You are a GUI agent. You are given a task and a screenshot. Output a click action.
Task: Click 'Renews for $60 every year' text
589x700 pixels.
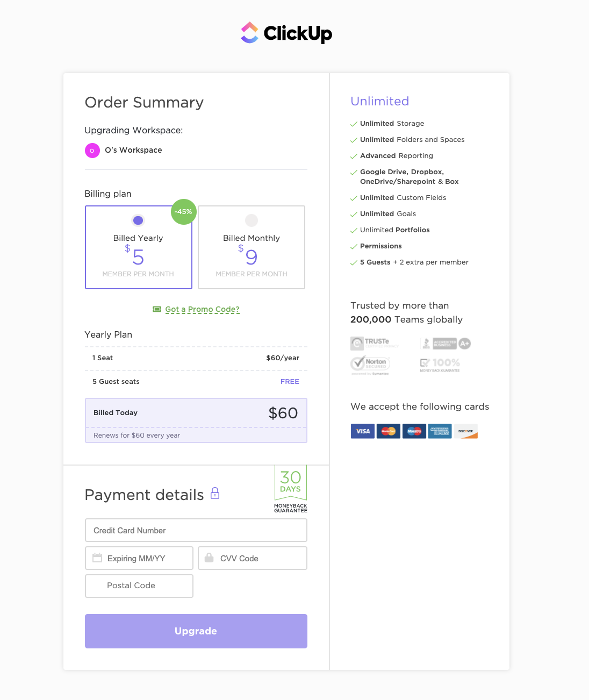(137, 435)
